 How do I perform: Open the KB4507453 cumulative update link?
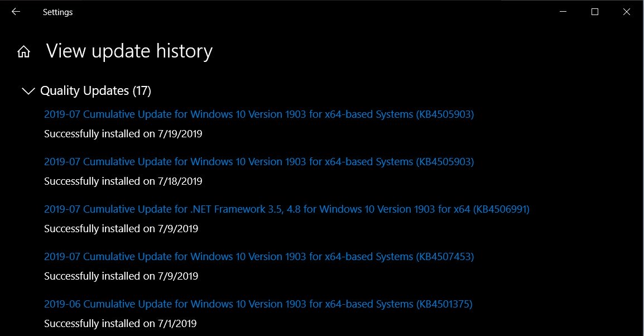(259, 257)
